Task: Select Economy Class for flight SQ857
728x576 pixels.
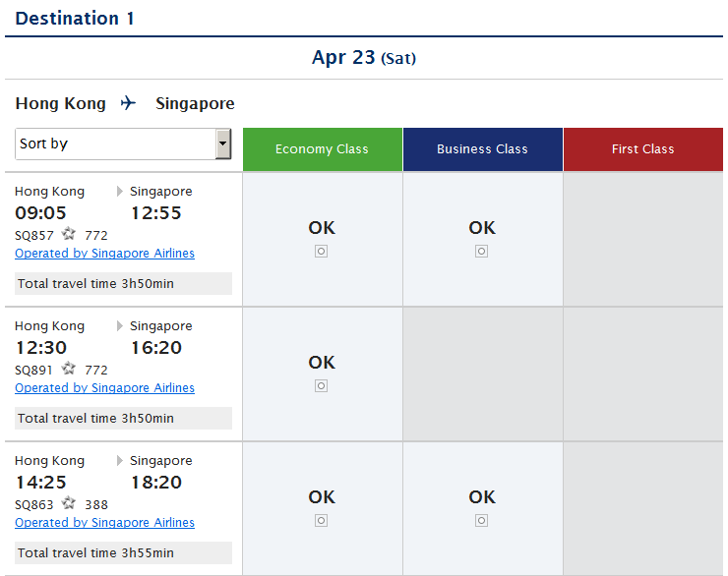Action: (321, 251)
